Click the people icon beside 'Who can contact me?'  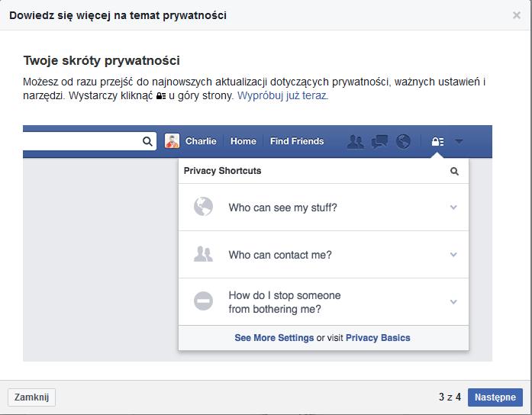(x=203, y=254)
